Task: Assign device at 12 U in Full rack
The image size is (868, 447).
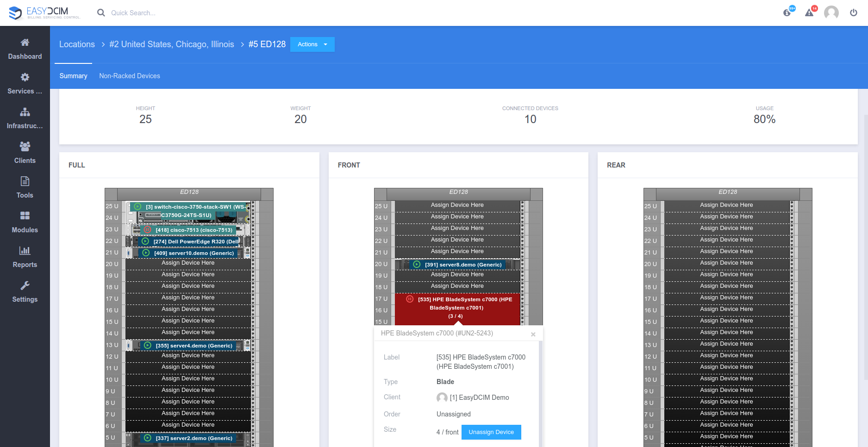Action: [x=188, y=356]
